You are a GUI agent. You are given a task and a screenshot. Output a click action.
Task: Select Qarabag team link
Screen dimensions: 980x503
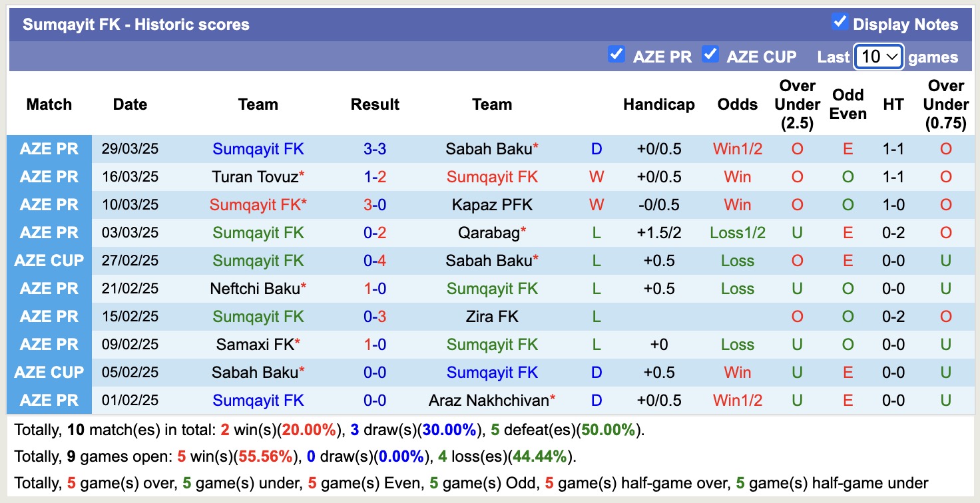click(489, 233)
